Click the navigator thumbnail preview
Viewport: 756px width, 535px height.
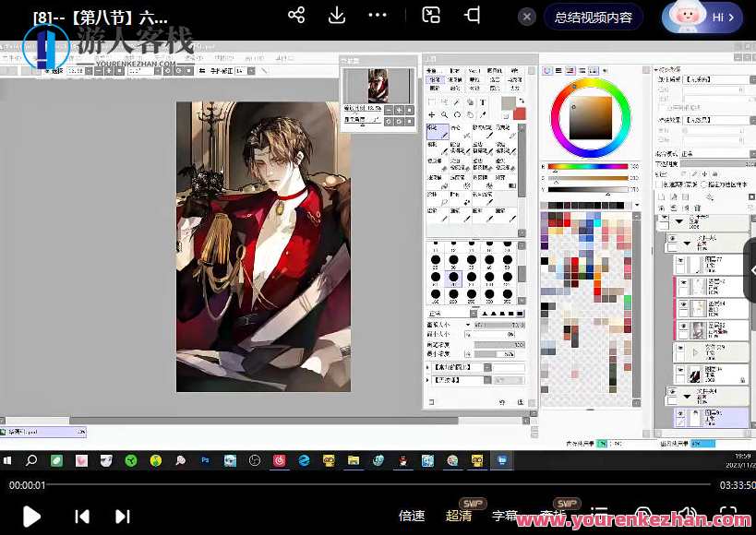[378, 86]
